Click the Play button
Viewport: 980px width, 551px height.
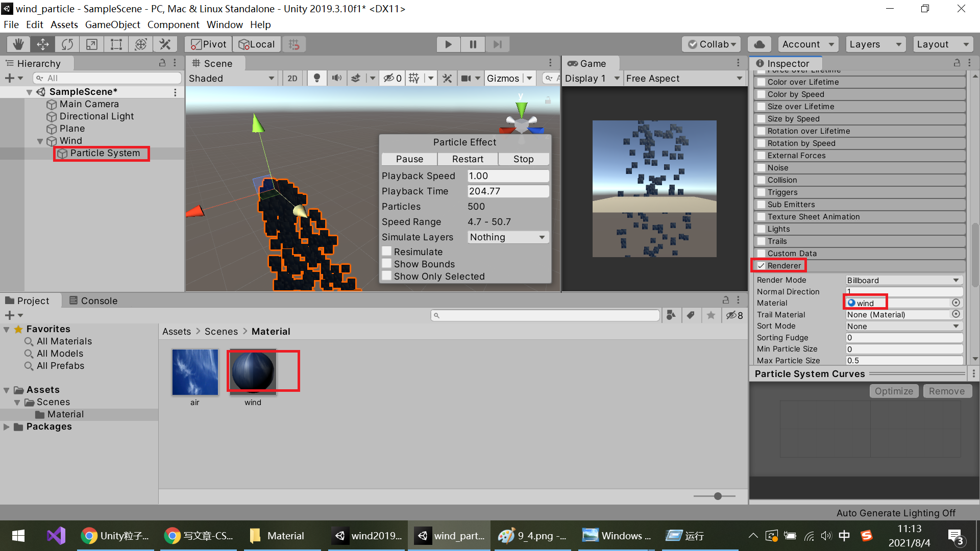point(448,44)
